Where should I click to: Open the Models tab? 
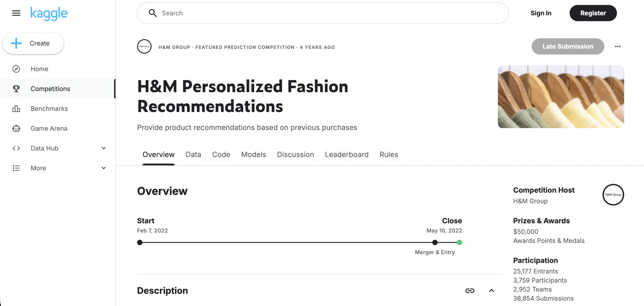click(x=254, y=154)
